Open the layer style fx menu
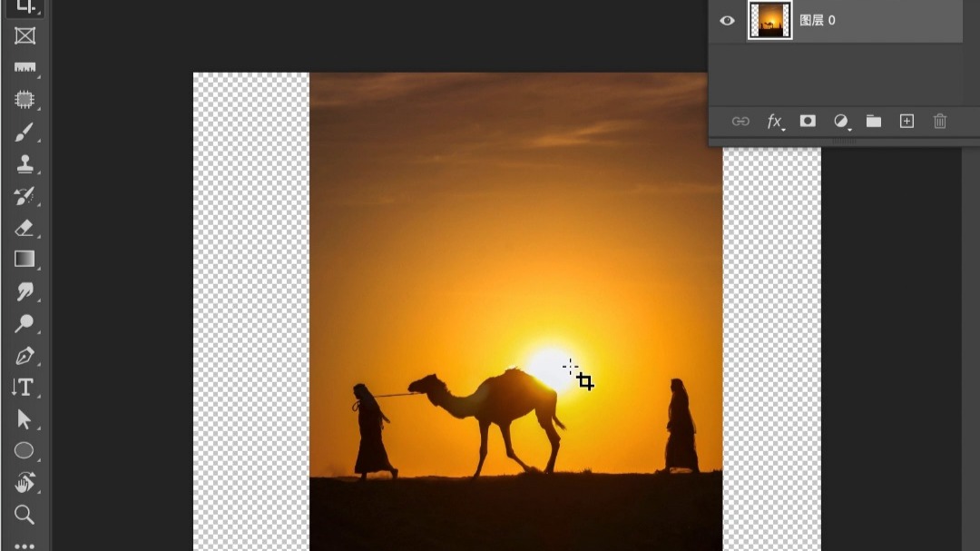 pyautogui.click(x=774, y=122)
